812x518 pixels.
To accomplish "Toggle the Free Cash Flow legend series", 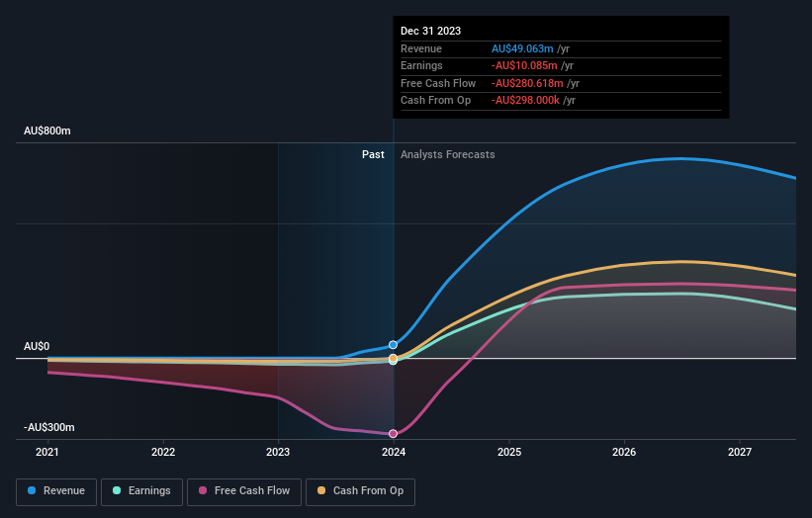I will coord(244,491).
